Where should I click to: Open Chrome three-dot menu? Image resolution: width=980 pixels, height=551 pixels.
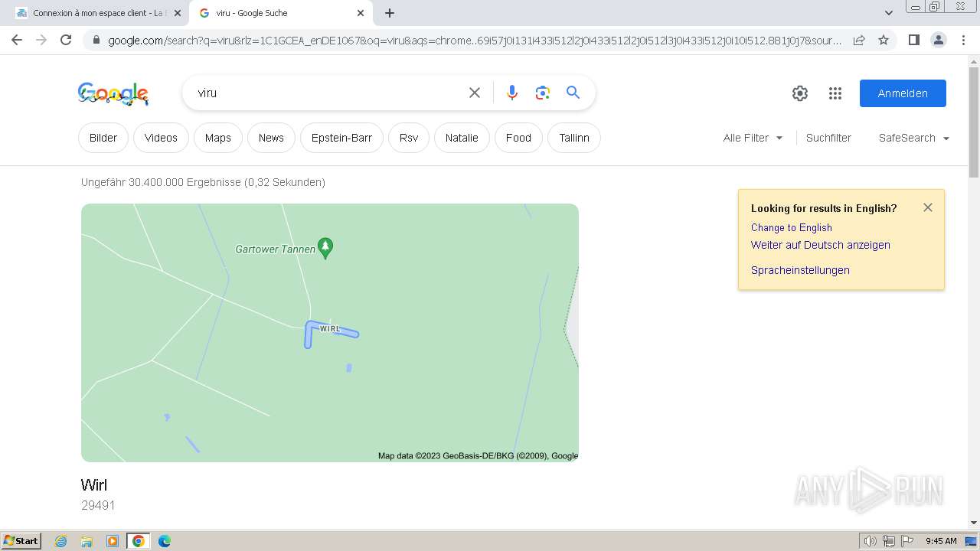coord(963,40)
